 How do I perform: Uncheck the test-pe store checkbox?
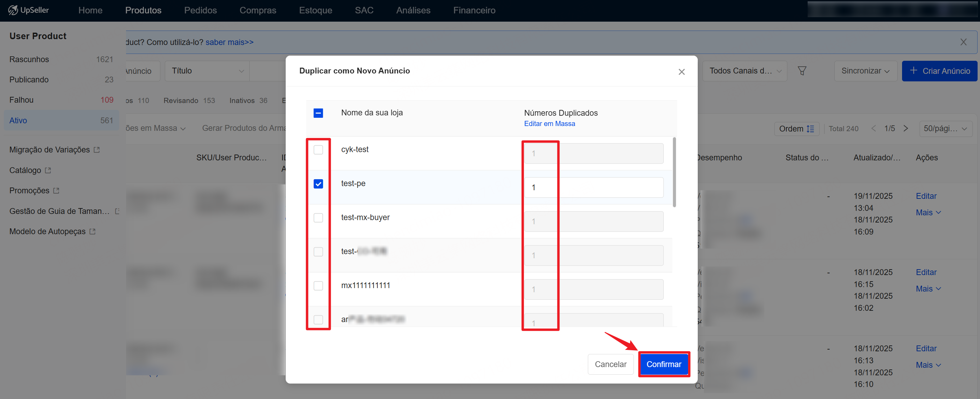coord(318,184)
